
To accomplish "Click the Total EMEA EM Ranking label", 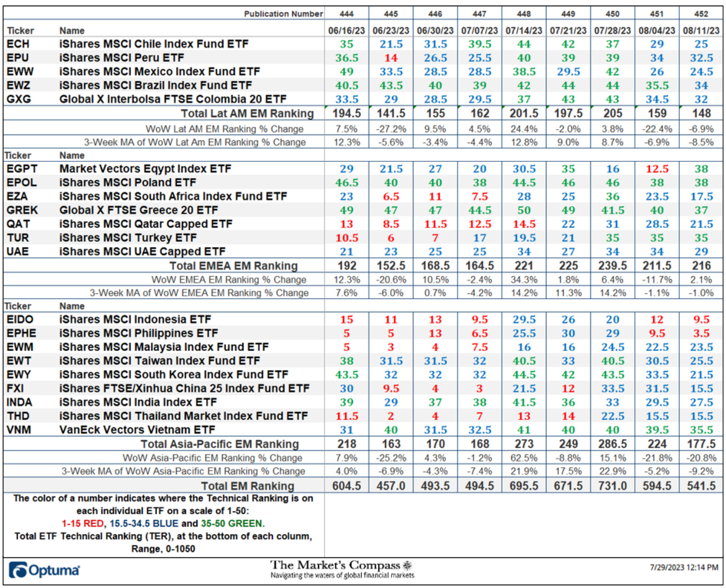I will point(234,266).
